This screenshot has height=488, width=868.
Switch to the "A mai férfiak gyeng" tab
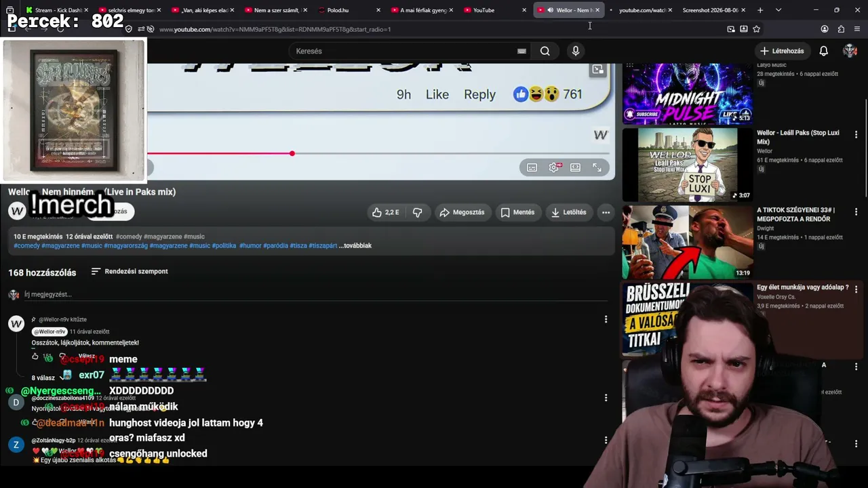[x=422, y=10]
